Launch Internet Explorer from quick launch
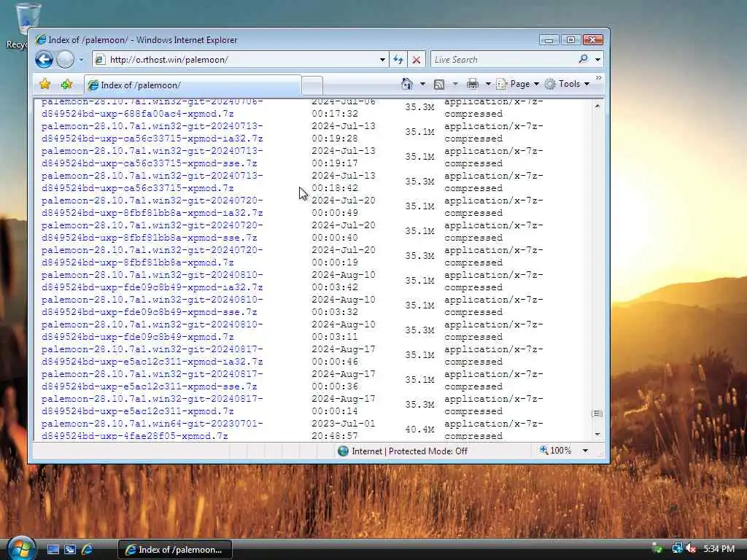Screen dimensions: 747x560 [x=88, y=550]
